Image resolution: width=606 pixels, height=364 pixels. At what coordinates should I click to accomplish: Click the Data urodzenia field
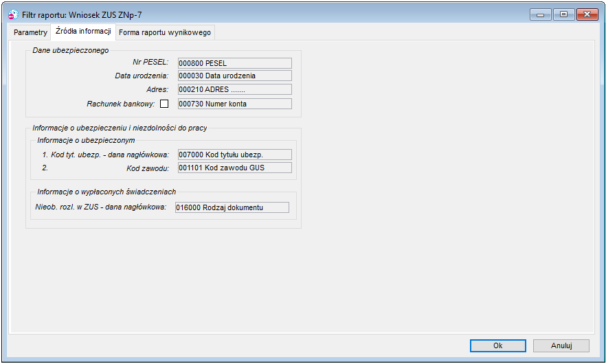(x=234, y=76)
